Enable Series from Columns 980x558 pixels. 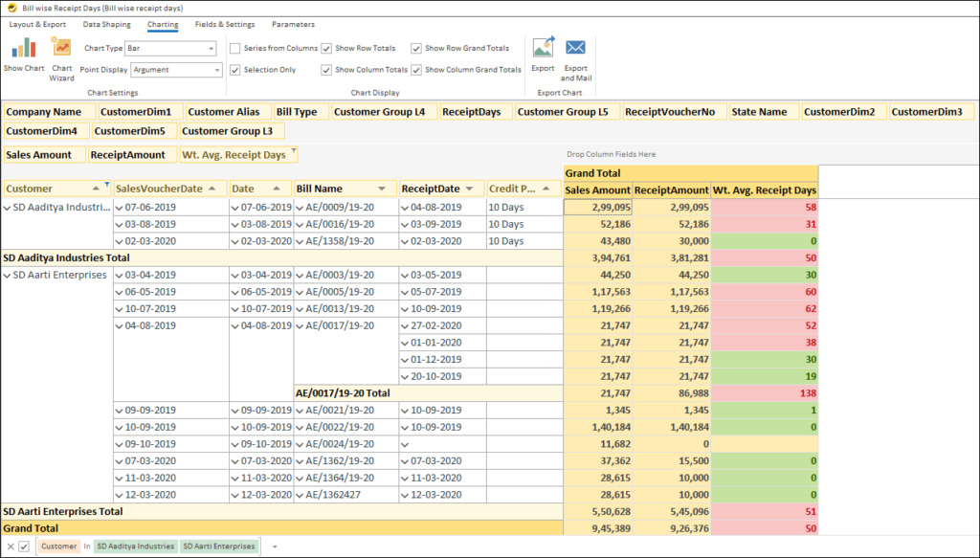coord(236,47)
